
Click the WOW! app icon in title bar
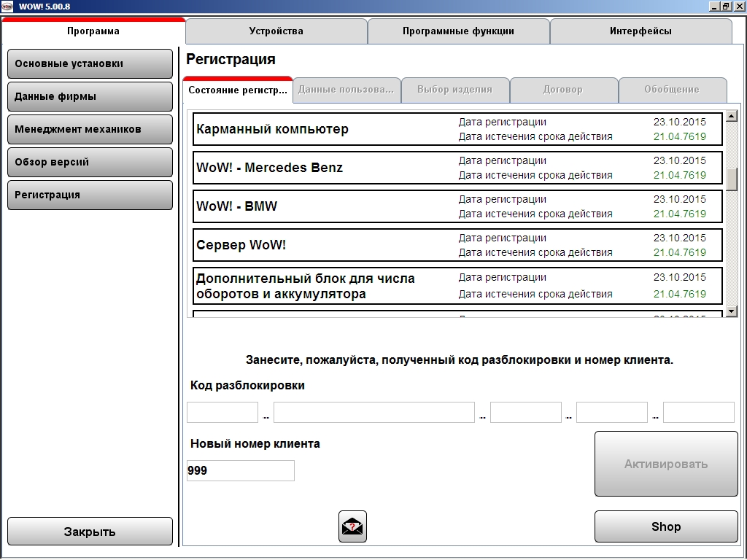tap(7, 6)
